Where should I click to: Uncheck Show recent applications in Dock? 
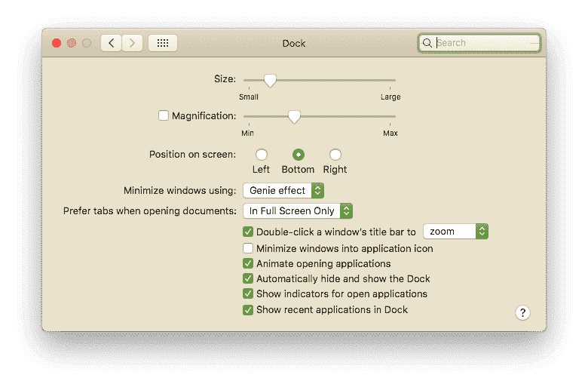(x=248, y=309)
